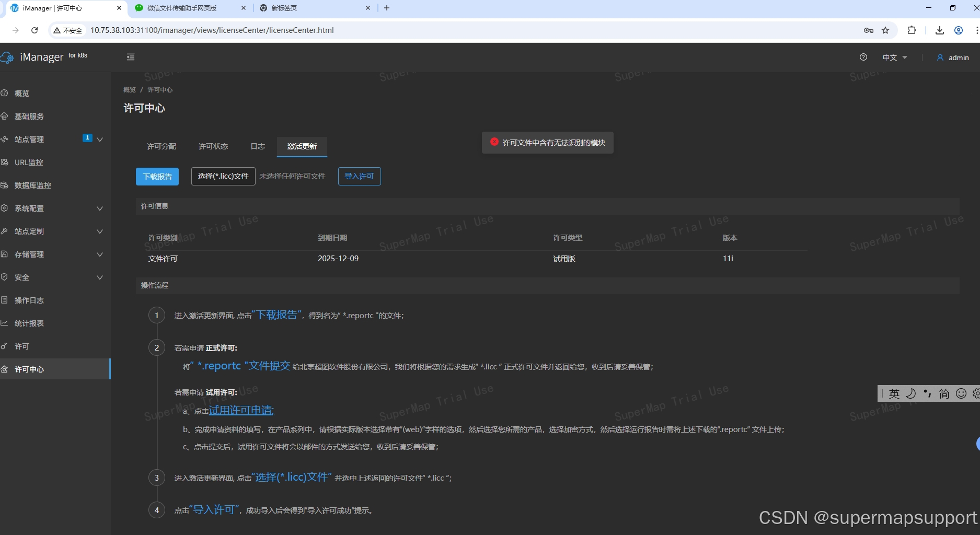
Task: Bookmark the page with the star icon
Action: [885, 30]
